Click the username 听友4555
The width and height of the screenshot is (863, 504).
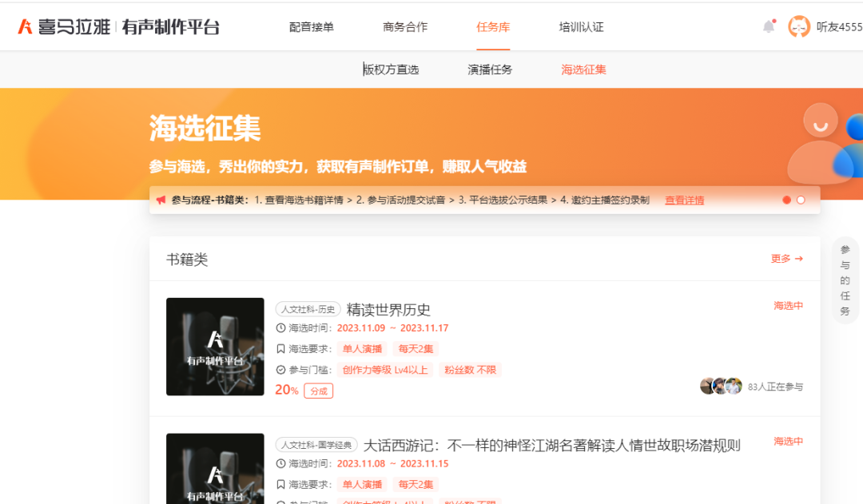[839, 27]
